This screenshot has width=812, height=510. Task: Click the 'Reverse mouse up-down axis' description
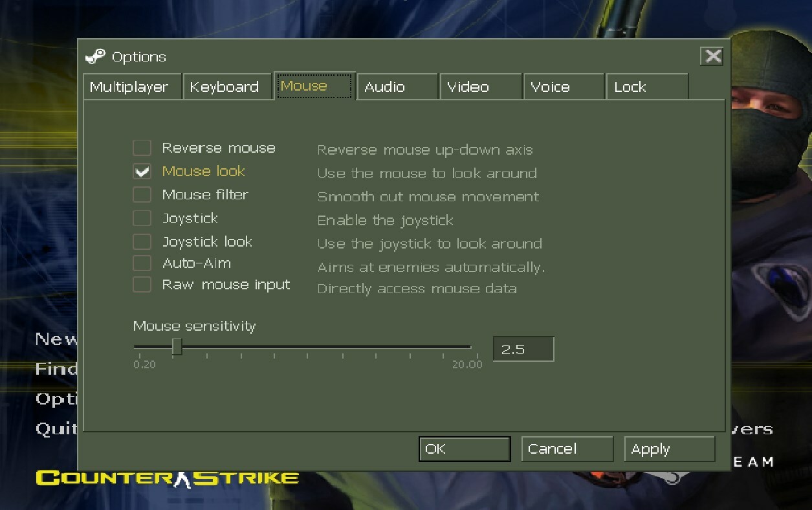tap(425, 150)
